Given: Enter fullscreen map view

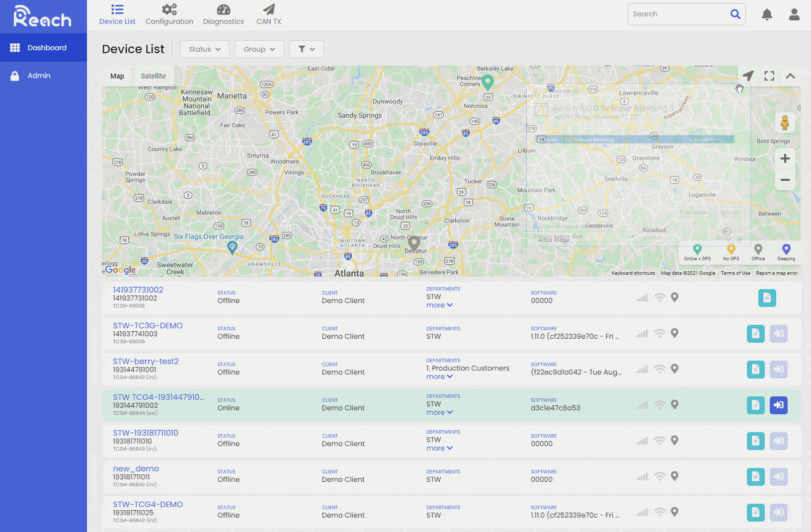Looking at the screenshot, I should pyautogui.click(x=769, y=76).
